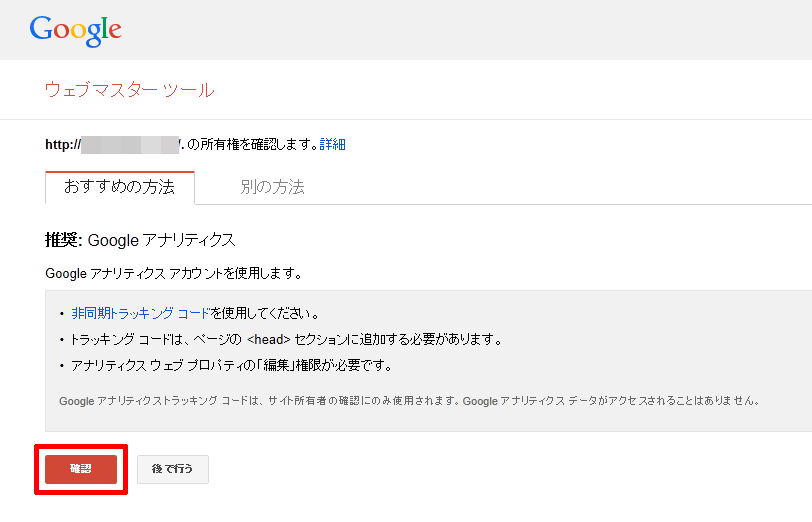Click the 後で行う button
812x522 pixels.
tap(172, 469)
